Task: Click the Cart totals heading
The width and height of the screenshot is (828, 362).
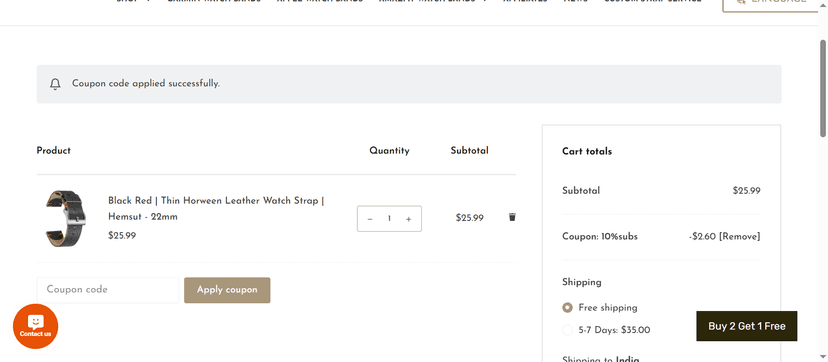Action: [x=587, y=151]
